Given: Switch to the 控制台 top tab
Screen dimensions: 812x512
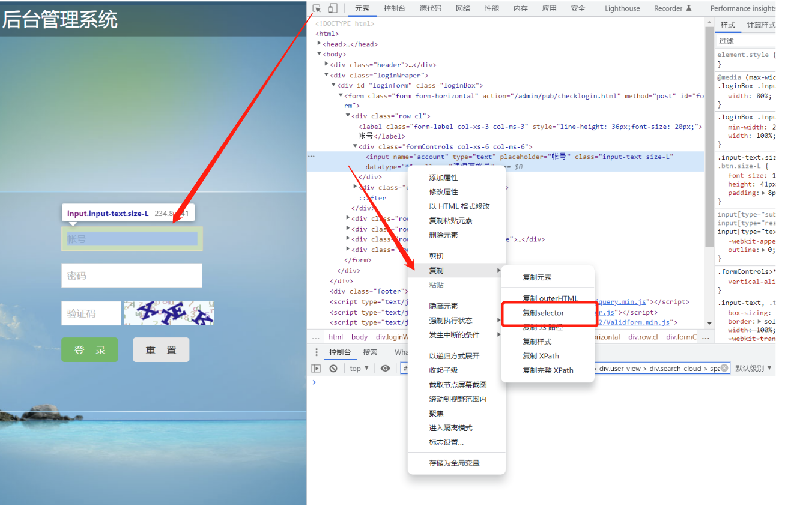Looking at the screenshot, I should coord(394,8).
